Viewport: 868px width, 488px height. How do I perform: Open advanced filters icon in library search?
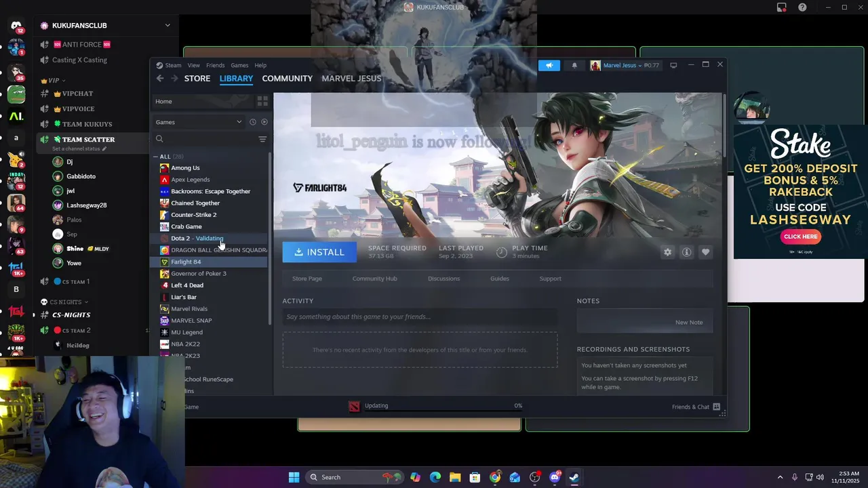[x=262, y=139]
